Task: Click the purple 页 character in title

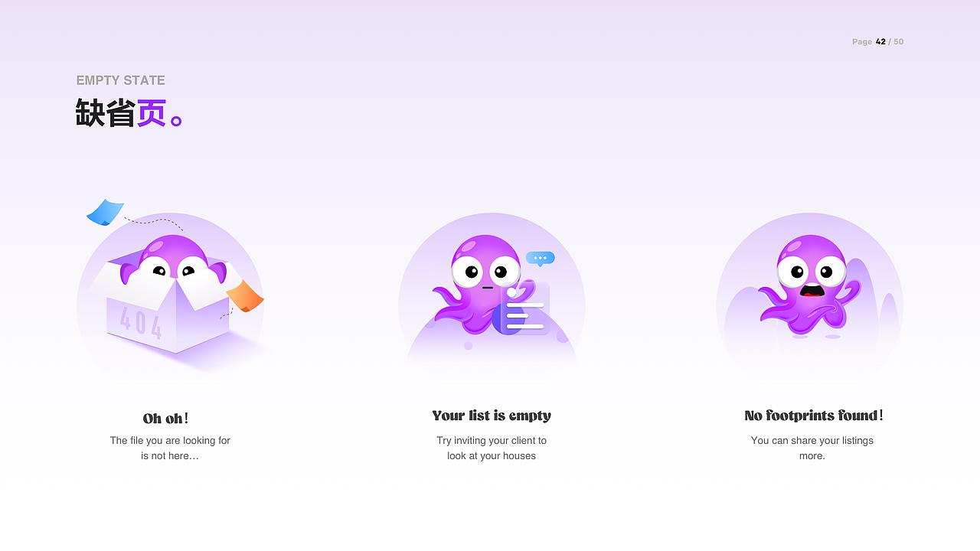Action: 152,112
